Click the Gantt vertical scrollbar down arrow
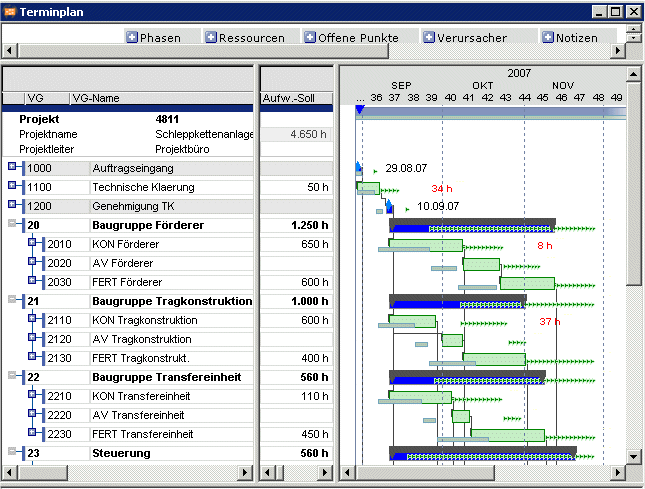Viewport: 645px width, 489px height. pos(633,456)
